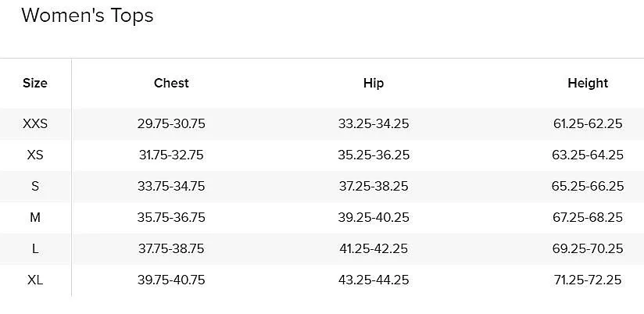Select chest value 39.75-40.75
The width and height of the screenshot is (644, 314).
point(171,280)
